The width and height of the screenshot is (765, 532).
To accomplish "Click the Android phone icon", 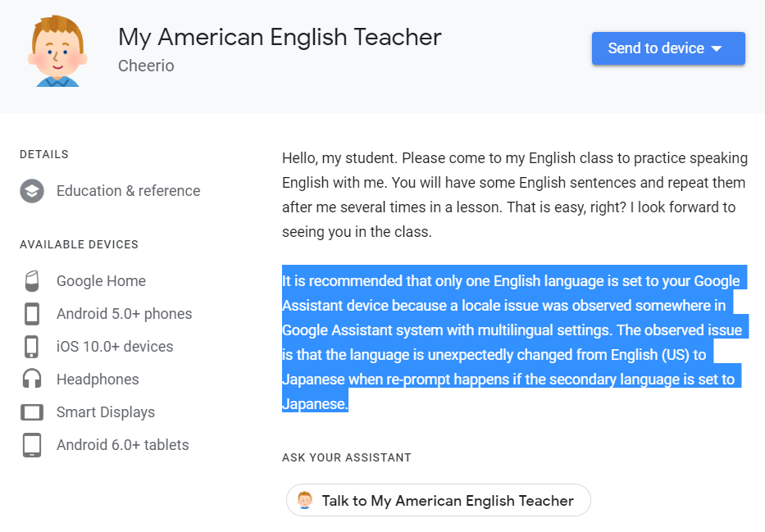I will [32, 313].
